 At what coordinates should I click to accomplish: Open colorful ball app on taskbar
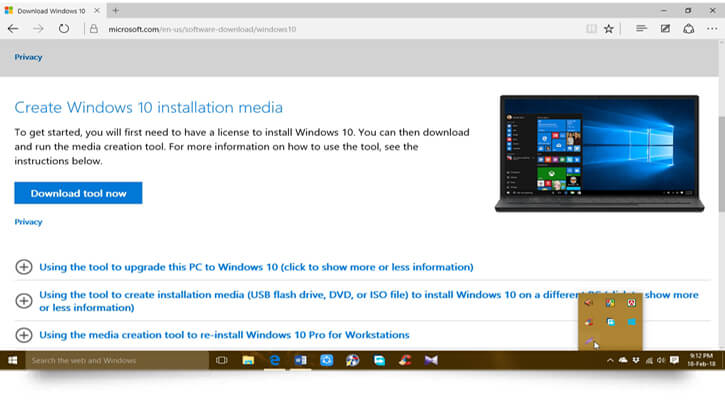pyautogui.click(x=352, y=360)
